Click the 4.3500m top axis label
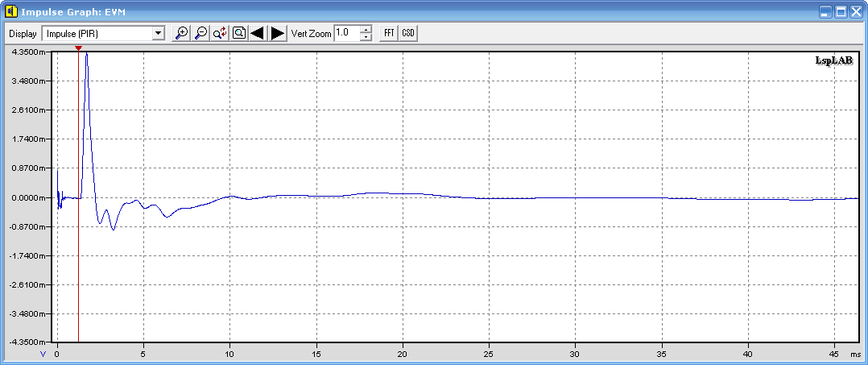 pyautogui.click(x=28, y=52)
